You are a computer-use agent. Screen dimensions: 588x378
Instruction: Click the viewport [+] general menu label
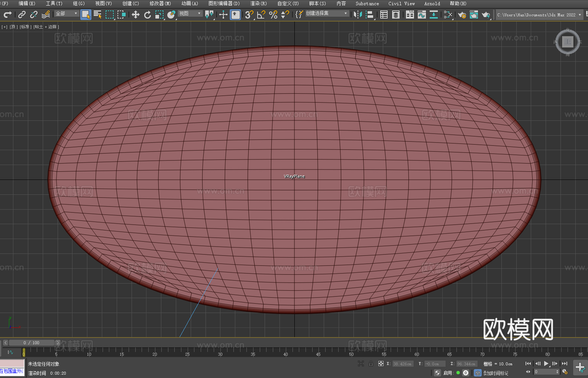point(4,27)
